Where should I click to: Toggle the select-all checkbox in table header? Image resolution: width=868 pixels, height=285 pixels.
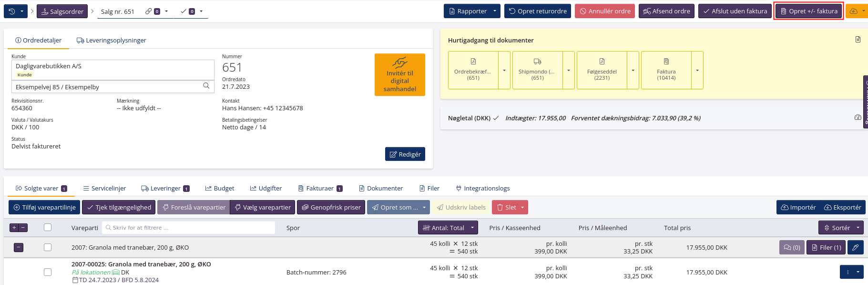pyautogui.click(x=48, y=227)
